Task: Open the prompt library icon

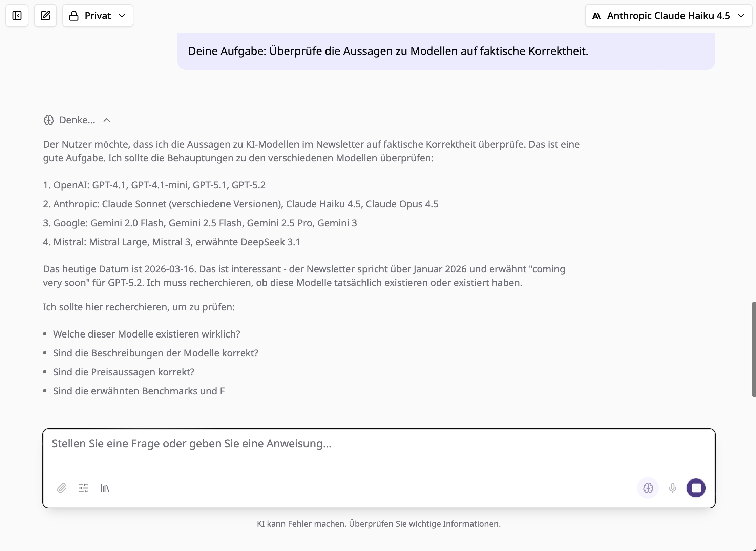Action: (x=105, y=488)
